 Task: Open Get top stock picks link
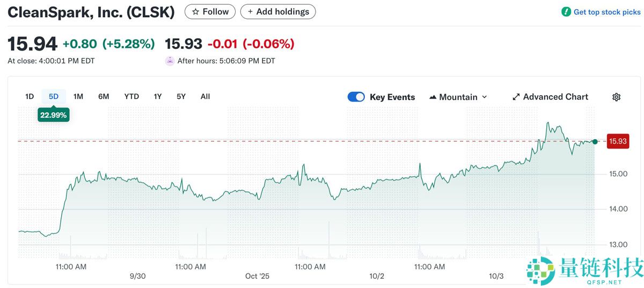click(x=607, y=12)
